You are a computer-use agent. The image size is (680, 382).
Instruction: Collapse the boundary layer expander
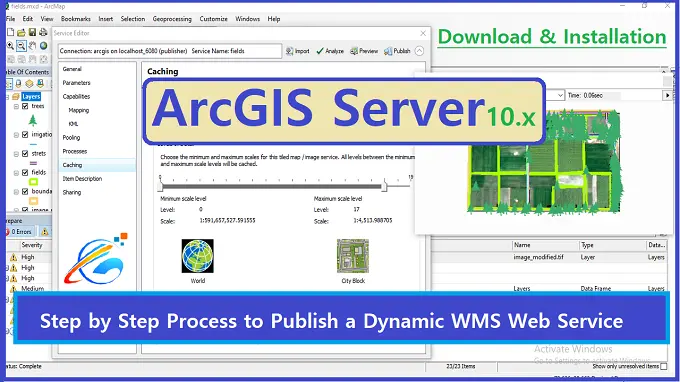coord(16,192)
